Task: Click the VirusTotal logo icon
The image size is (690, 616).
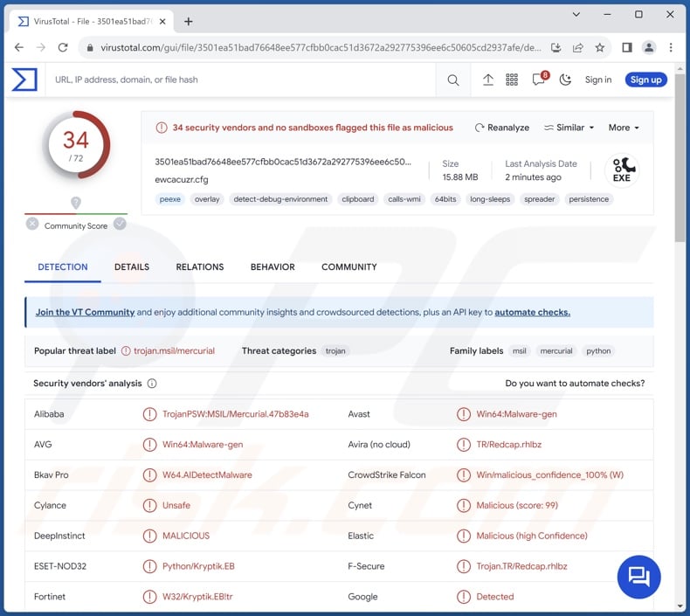Action: coord(24,80)
